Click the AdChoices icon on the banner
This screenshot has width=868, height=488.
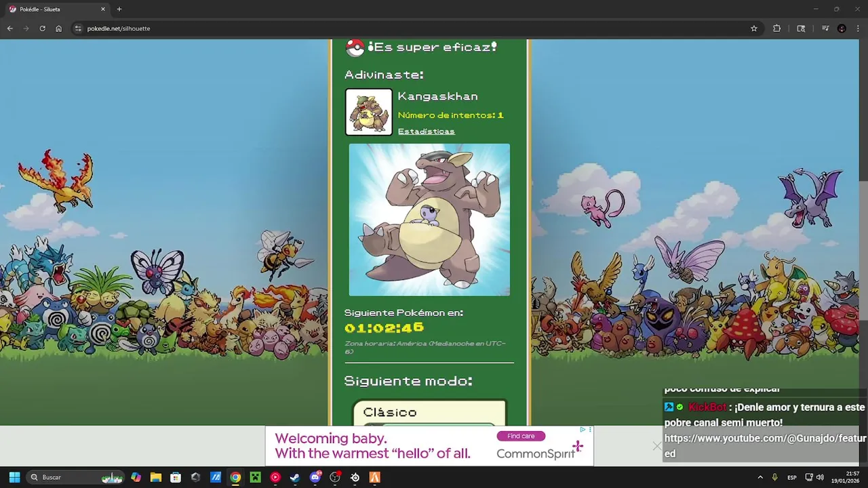(x=583, y=430)
